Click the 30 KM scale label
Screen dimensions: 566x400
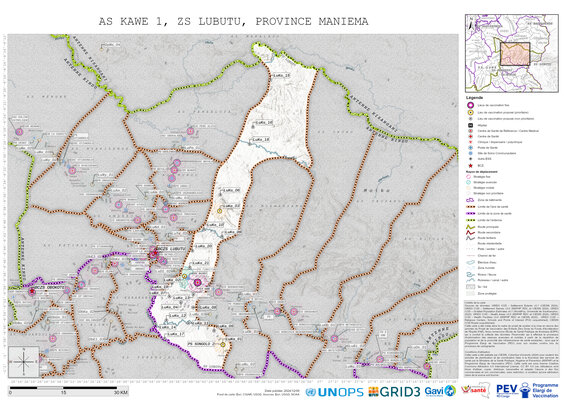pyautogui.click(x=121, y=393)
